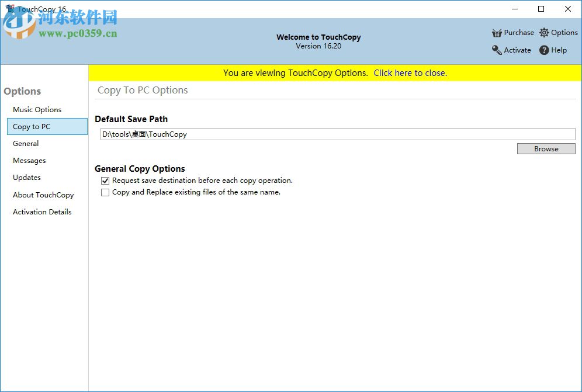
Task: Click the 'Welcome to TouchCopy' heading
Action: coord(318,37)
